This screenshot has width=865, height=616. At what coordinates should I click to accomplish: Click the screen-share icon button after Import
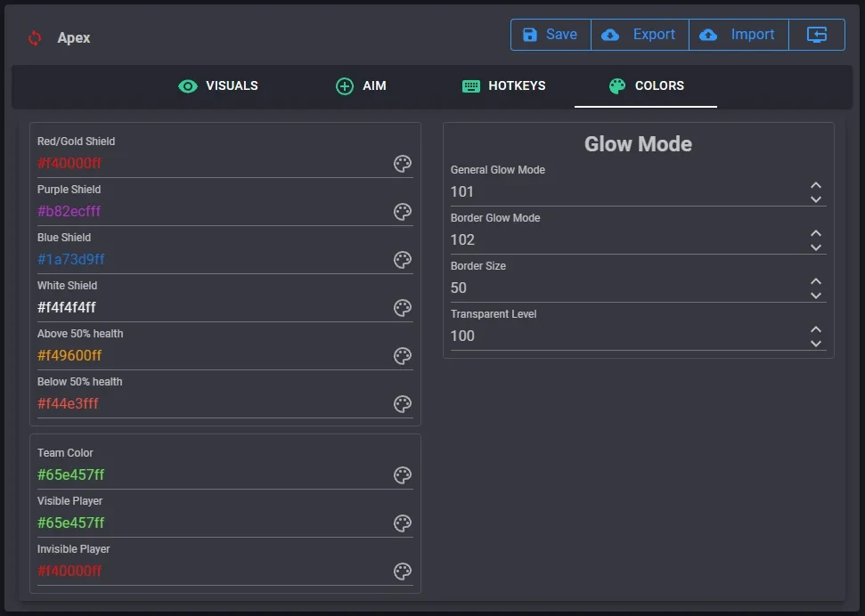(817, 35)
